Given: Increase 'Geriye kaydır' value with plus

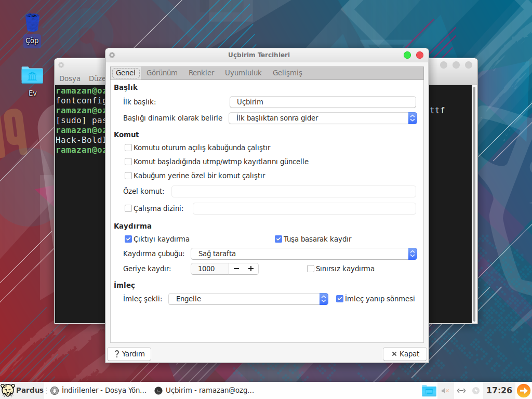Looking at the screenshot, I should [251, 269].
